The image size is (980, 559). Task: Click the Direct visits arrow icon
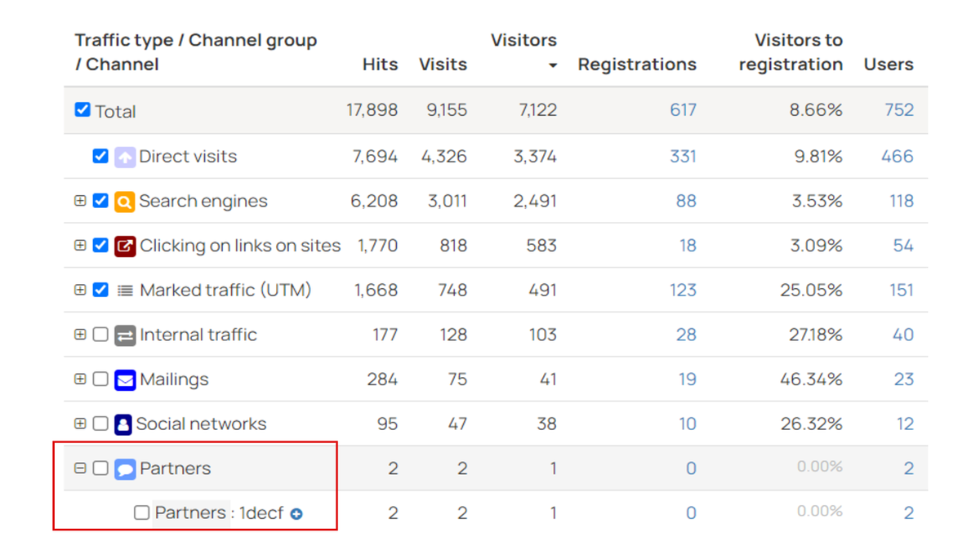point(125,157)
